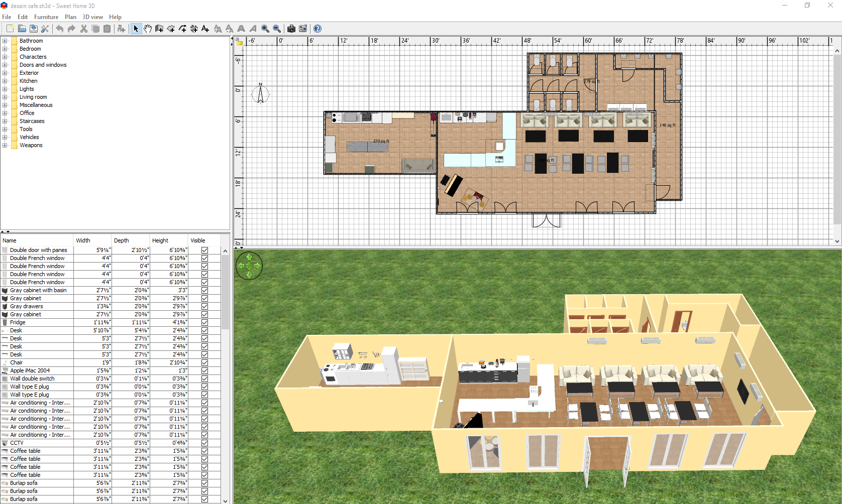Choose the Create dimensions tool
Screen dimensions: 842x504
click(x=194, y=29)
